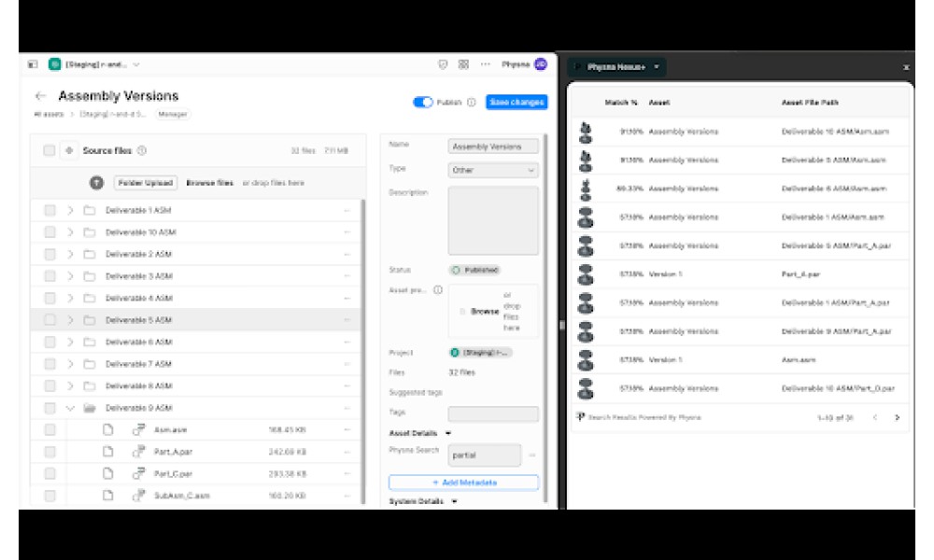Toggle the sidebar panel icon at top left
This screenshot has height=560, width=934.
(x=33, y=64)
